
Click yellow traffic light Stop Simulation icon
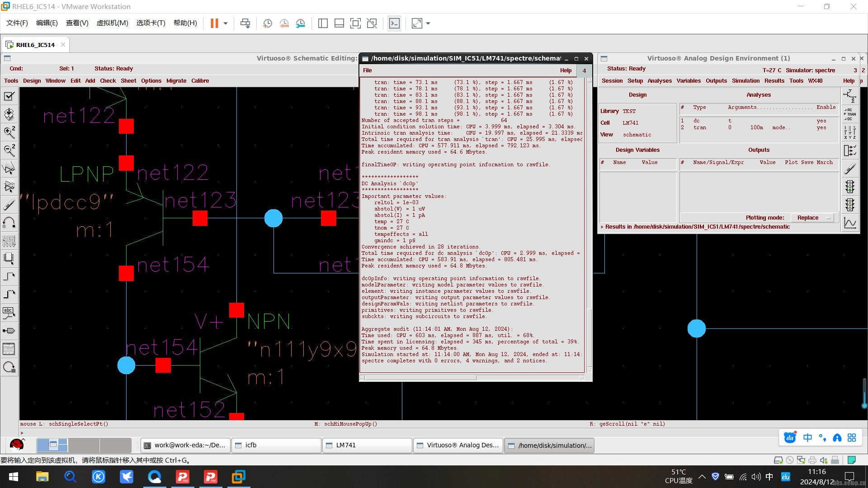click(x=850, y=205)
